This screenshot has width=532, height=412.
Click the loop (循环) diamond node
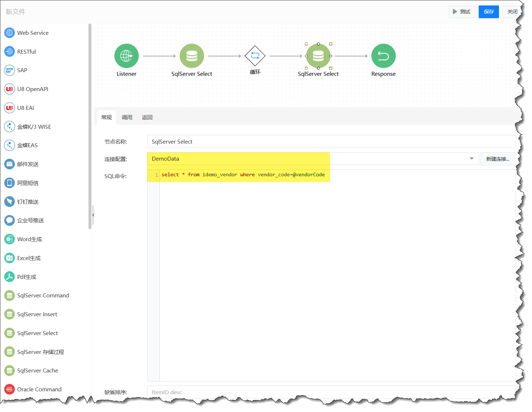255,56
